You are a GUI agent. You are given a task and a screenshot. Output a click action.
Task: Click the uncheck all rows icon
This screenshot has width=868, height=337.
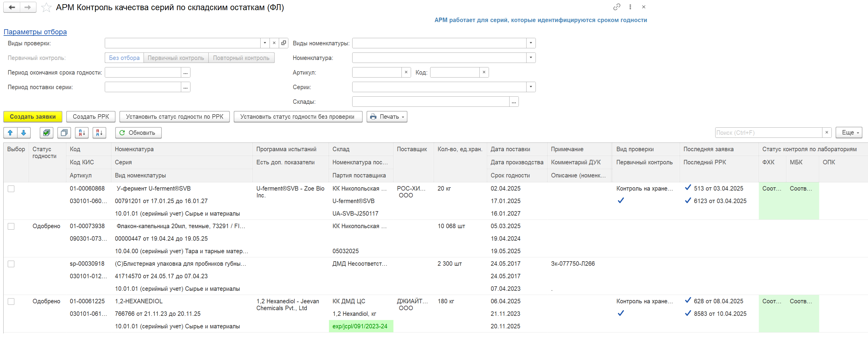(64, 133)
